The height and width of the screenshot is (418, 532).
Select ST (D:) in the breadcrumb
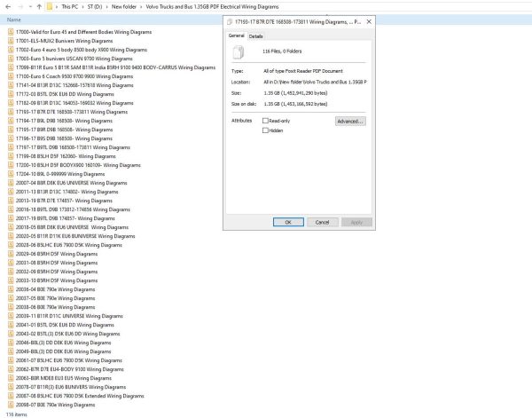[x=95, y=7]
